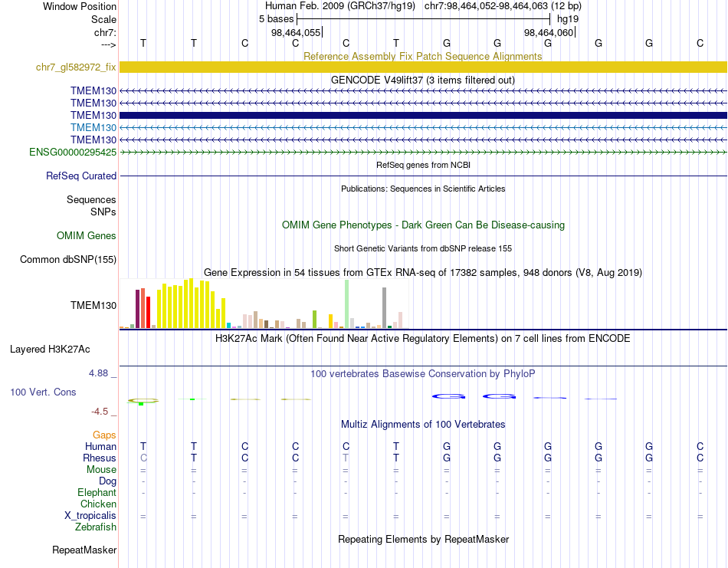Screen dimensions: 728x568
Task: Click RefSeq genes from NCBI title
Action: pyautogui.click(x=424, y=165)
